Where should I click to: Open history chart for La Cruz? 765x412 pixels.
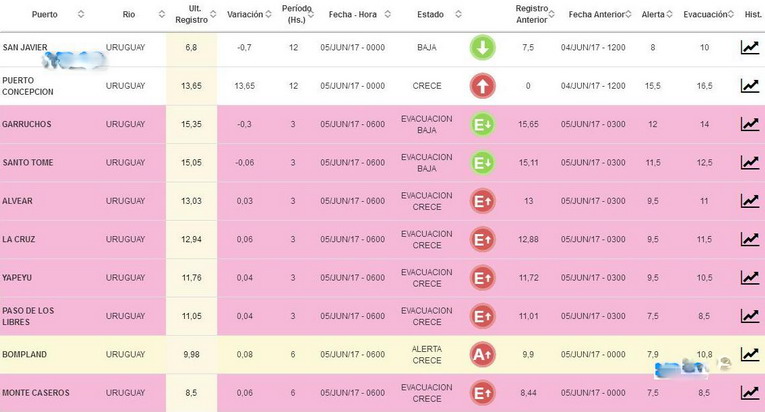750,239
